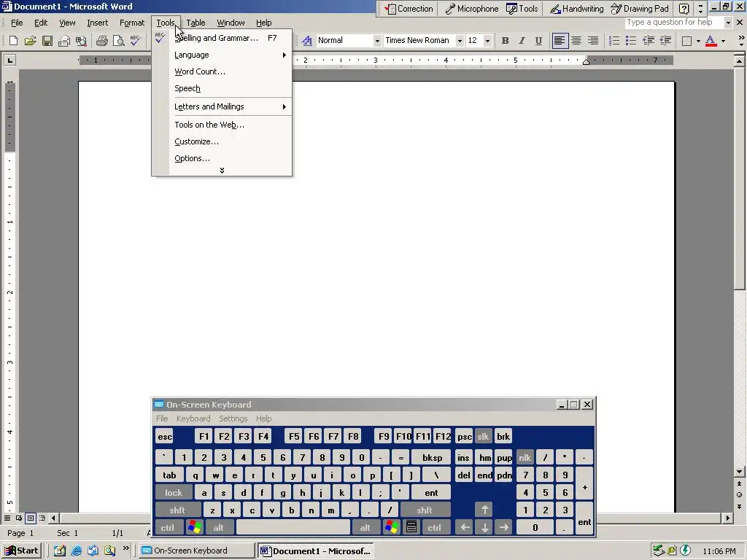
Task: Click the Microphone button on Language bar
Action: (472, 9)
